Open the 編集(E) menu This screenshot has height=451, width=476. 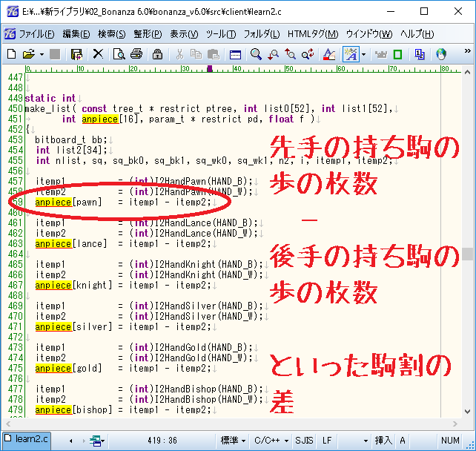[x=76, y=34]
